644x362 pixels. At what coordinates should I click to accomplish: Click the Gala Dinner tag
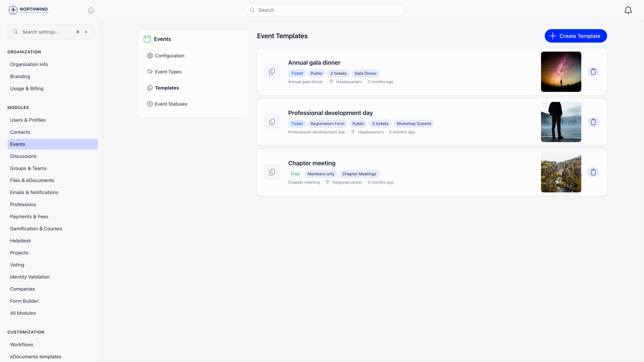pyautogui.click(x=365, y=73)
